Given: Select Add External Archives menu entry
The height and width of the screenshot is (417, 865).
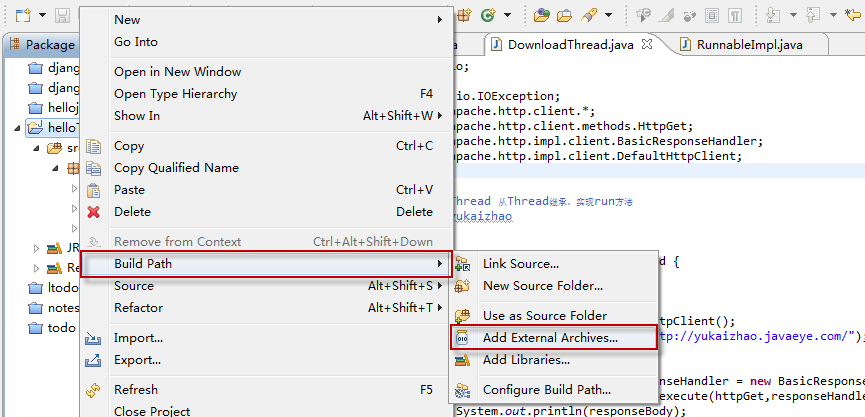Looking at the screenshot, I should 550,338.
